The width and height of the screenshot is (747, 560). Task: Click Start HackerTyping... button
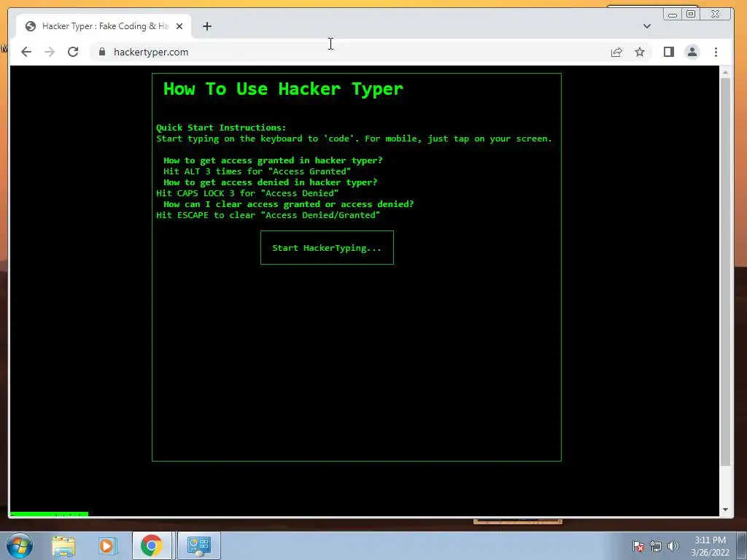tap(327, 248)
